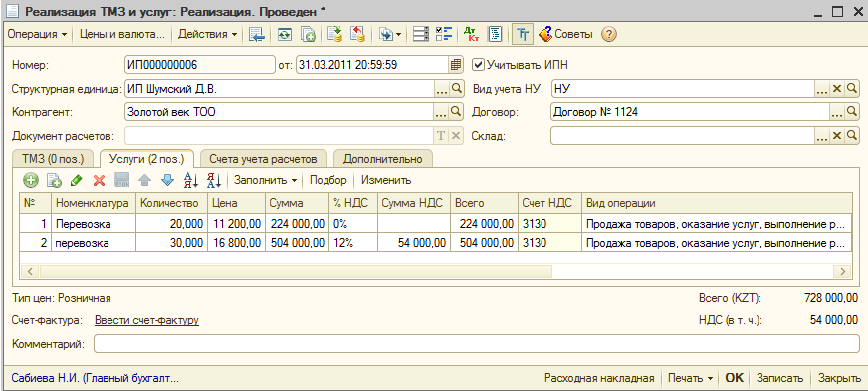Screen dimensions: 868x391
Task: Toggle the Тт text mode button
Action: (522, 34)
